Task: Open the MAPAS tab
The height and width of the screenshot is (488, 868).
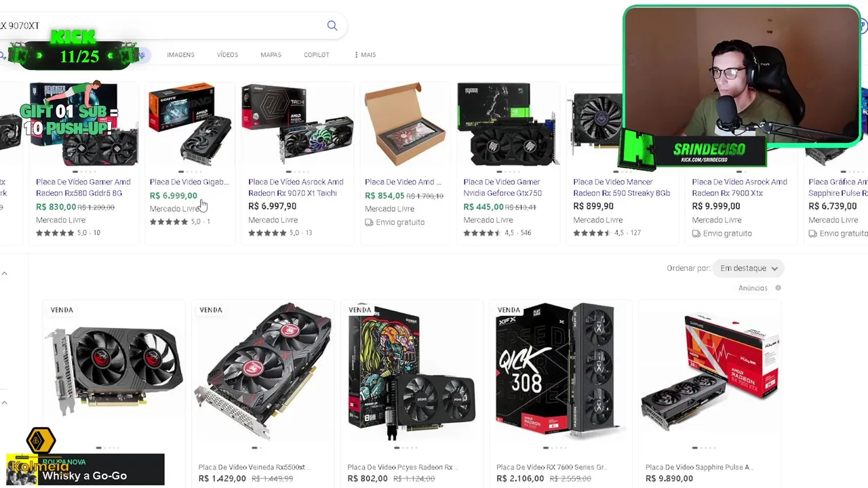Action: pyautogui.click(x=271, y=55)
